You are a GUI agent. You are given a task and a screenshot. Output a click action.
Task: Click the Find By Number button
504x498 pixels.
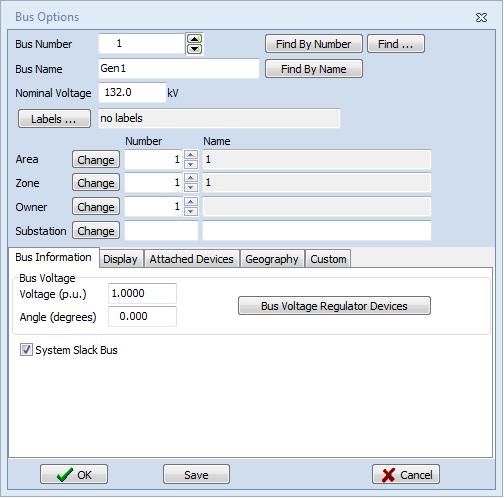[314, 44]
